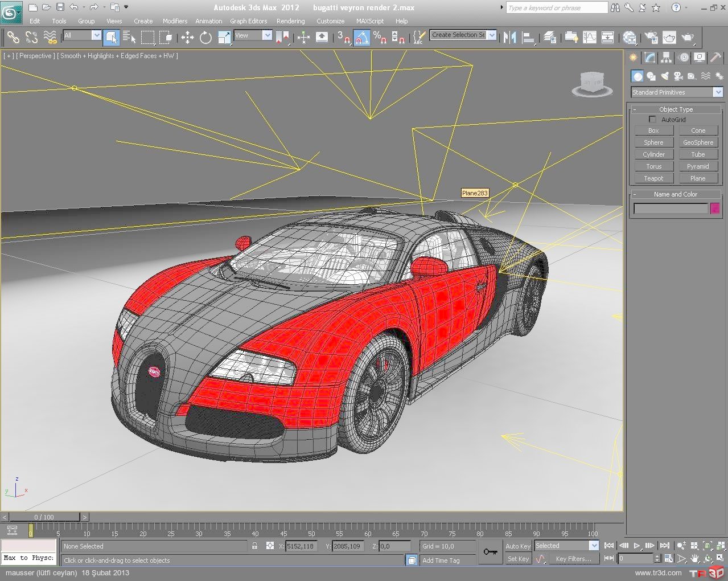
Task: Open the Help question mark dropdown
Action: [686, 7]
